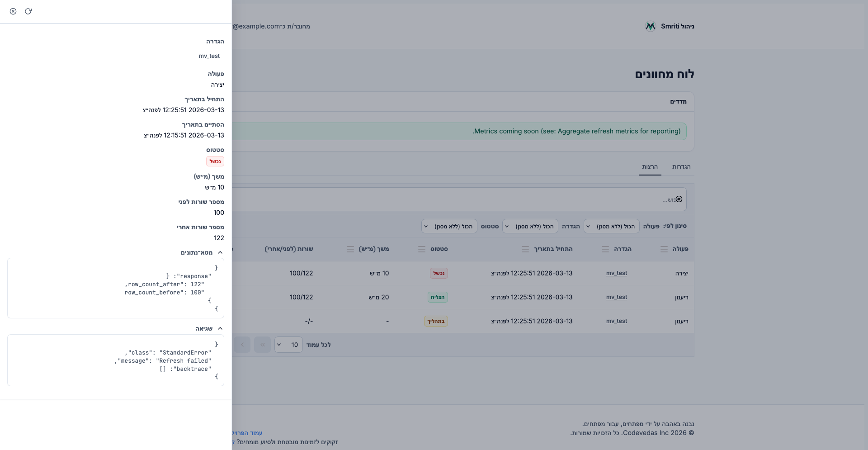This screenshot has height=450, width=868.
Task: Click the double-arrow pagination button
Action: click(262, 345)
